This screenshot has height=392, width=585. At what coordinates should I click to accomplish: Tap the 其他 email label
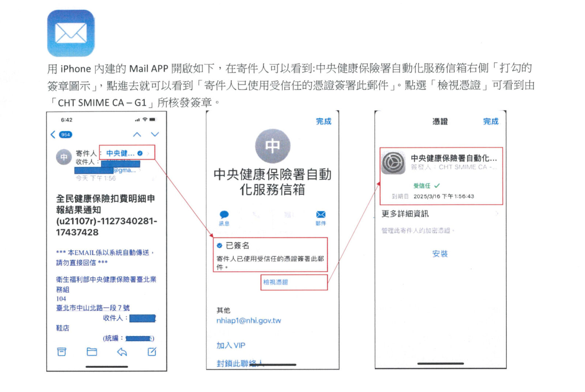(223, 310)
